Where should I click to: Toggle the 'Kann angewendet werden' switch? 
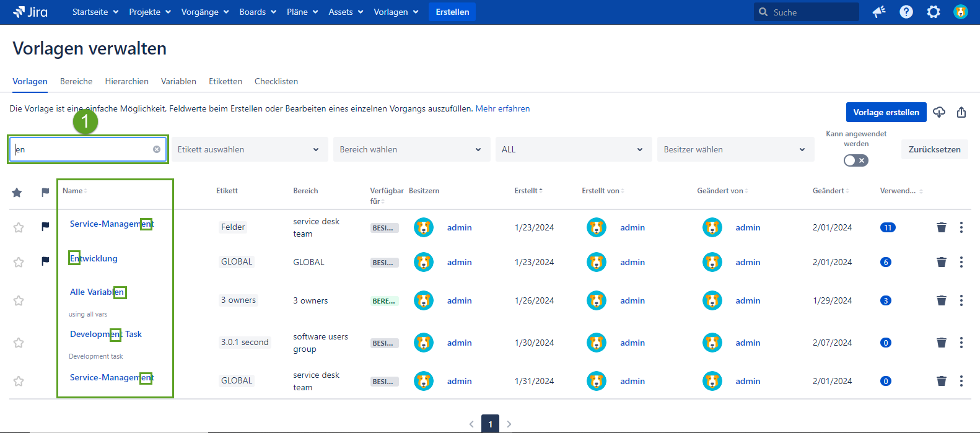coord(856,160)
